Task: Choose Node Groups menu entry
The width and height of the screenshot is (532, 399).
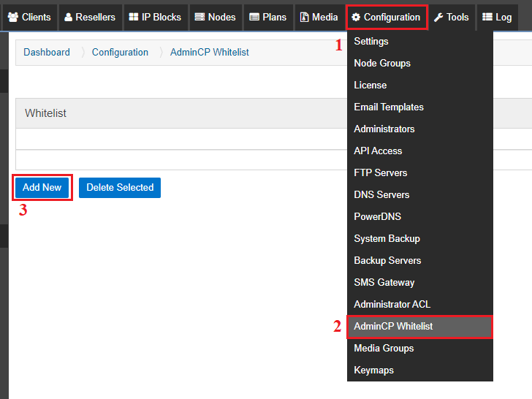Action: 382,63
